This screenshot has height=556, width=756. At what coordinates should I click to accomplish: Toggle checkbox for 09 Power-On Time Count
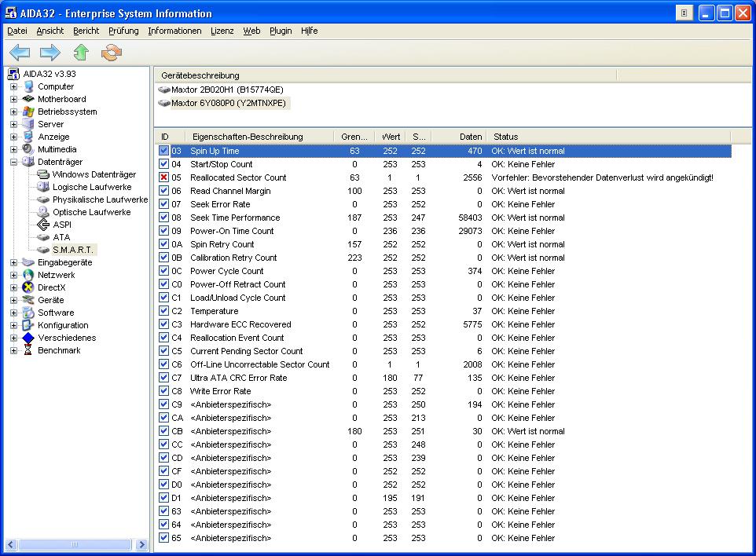pyautogui.click(x=164, y=231)
